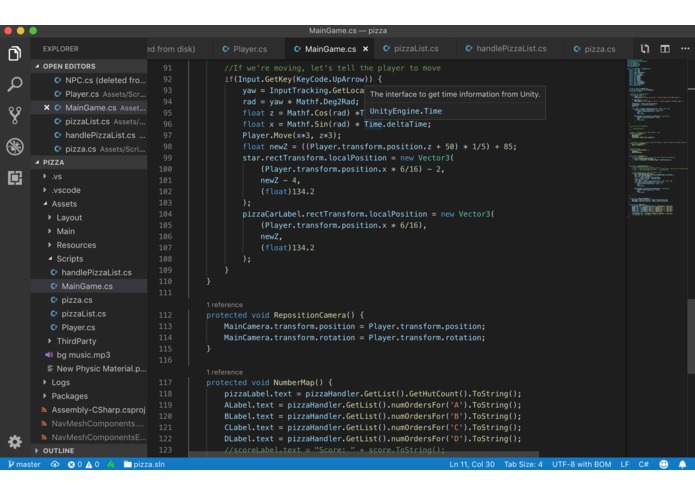This screenshot has height=494, width=695.
Task: Collapse the Scripts folder
Action: (89, 259)
